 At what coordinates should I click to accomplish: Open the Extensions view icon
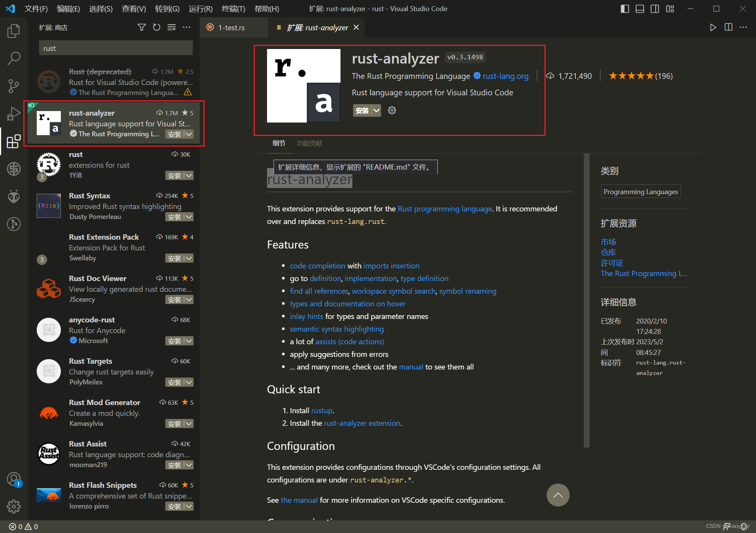14,141
